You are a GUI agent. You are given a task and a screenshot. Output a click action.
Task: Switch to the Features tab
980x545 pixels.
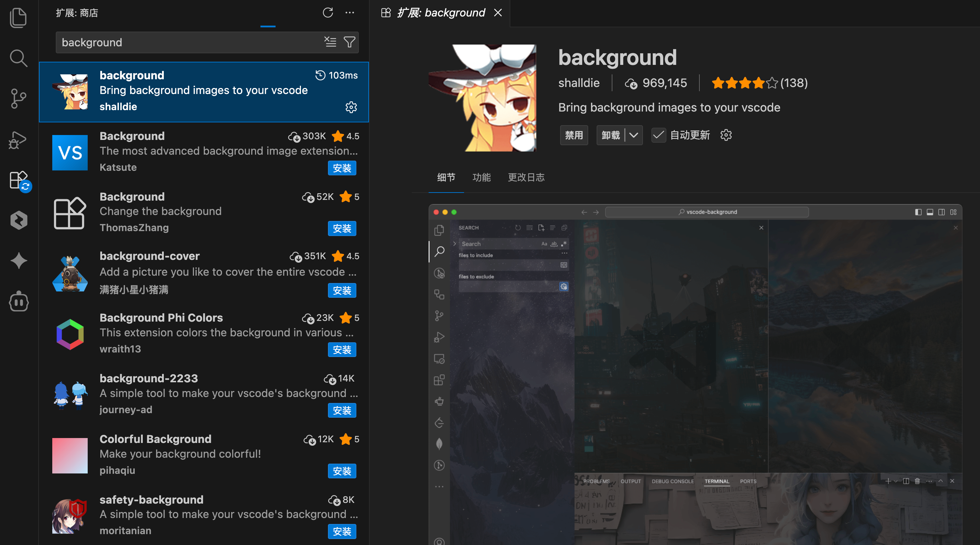click(x=481, y=177)
